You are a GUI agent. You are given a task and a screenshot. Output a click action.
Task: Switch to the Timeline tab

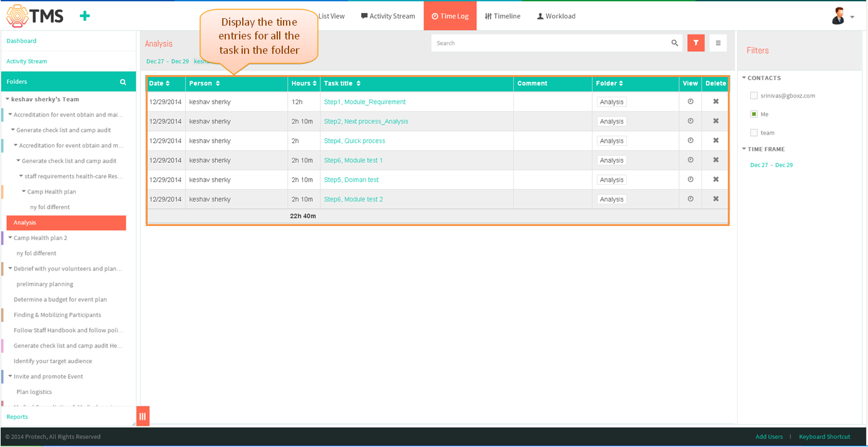click(x=503, y=16)
